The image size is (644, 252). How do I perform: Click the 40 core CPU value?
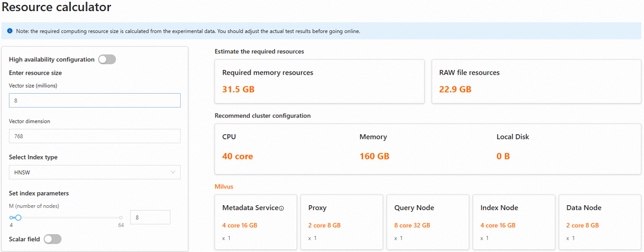[238, 156]
